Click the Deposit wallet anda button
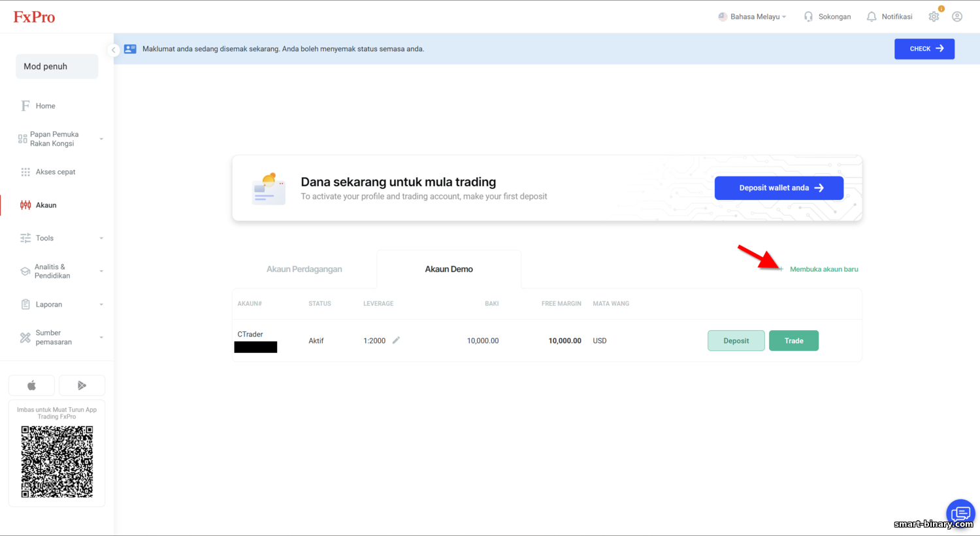This screenshot has height=536, width=980. (779, 188)
